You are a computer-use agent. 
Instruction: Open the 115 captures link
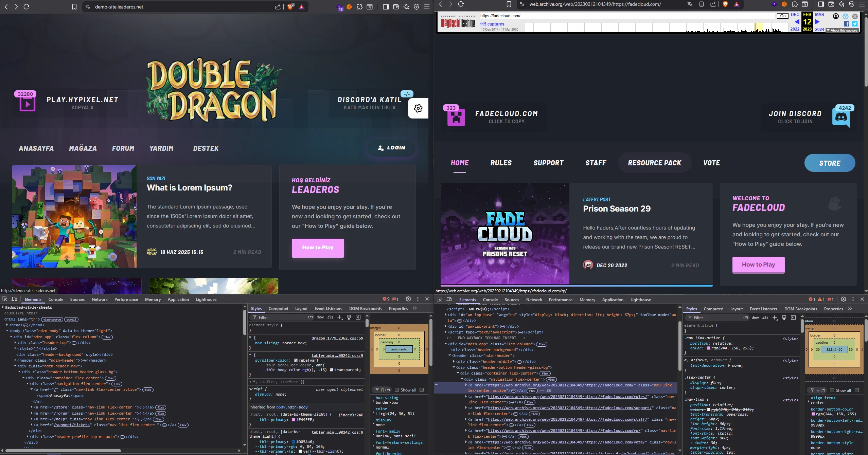coord(492,24)
